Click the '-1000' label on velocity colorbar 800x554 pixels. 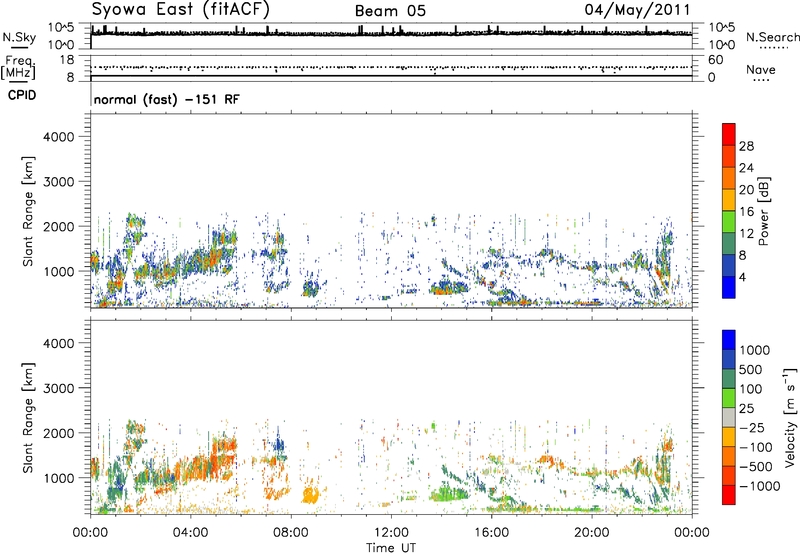click(x=760, y=486)
